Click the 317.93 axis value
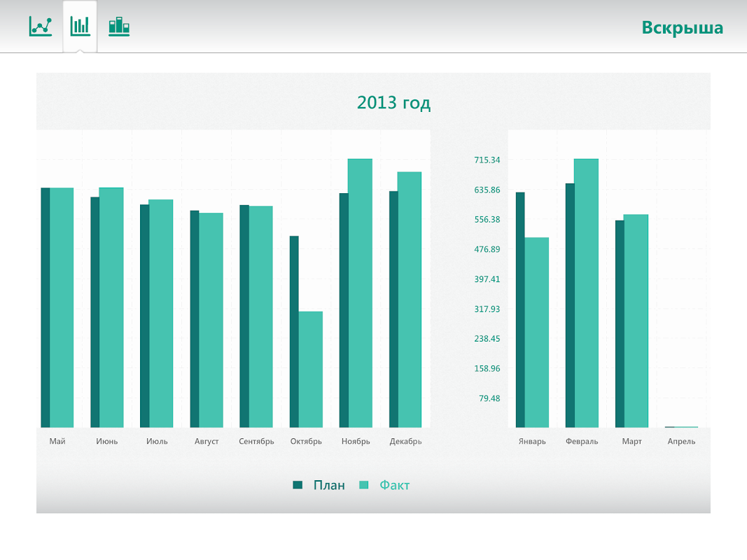 (x=487, y=309)
